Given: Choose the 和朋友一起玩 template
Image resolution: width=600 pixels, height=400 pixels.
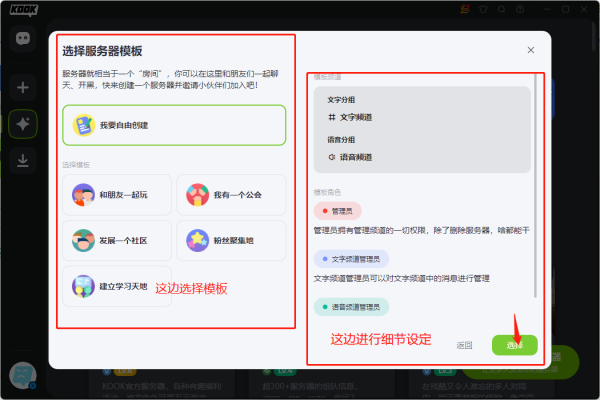Looking at the screenshot, I should (117, 195).
